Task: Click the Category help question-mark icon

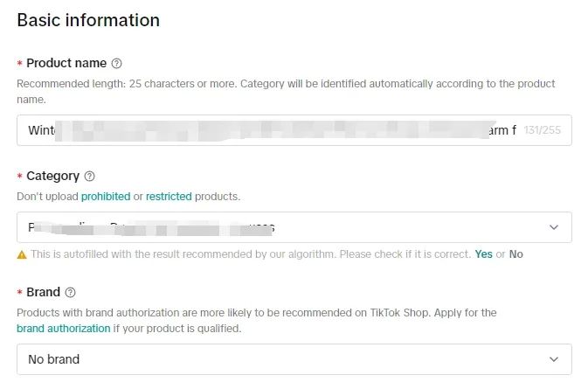Action: click(90, 177)
